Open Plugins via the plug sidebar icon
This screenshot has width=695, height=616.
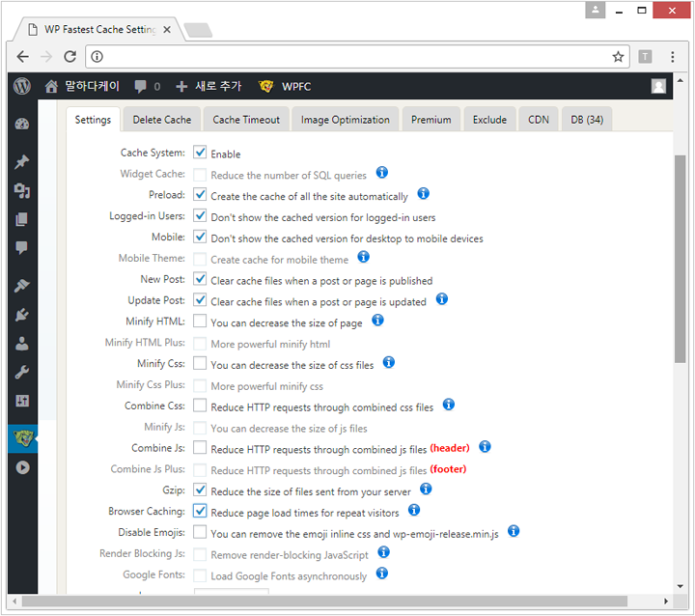click(22, 314)
